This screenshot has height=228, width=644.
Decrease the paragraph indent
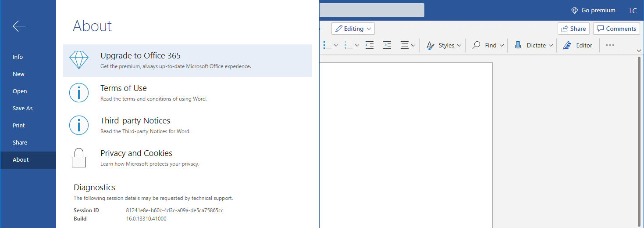[370, 45]
